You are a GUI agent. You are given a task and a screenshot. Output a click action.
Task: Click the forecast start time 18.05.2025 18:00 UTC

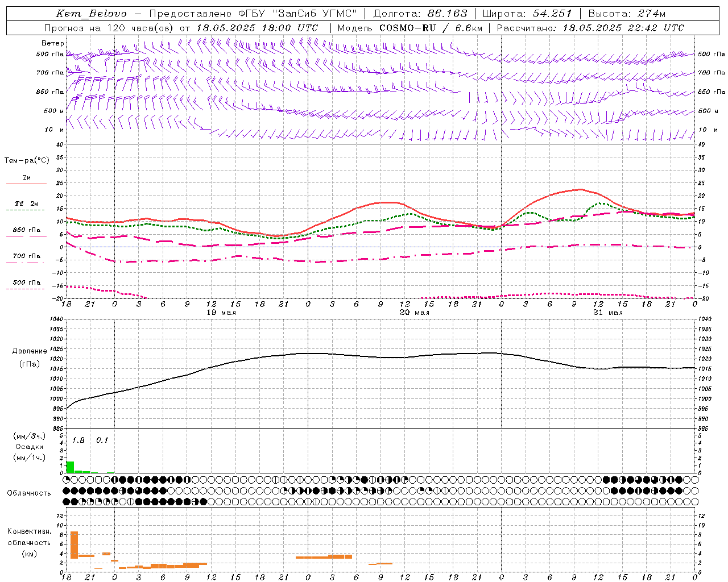257,28
